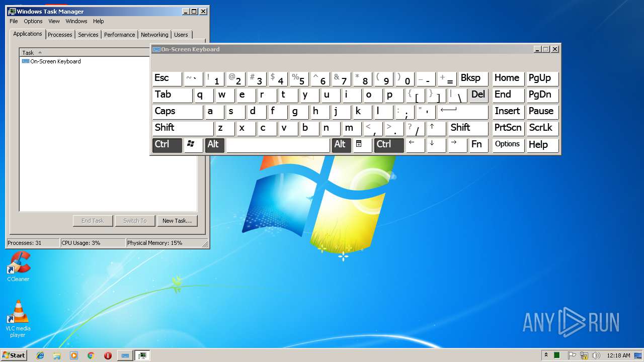Click the New Task... button

pos(177,221)
